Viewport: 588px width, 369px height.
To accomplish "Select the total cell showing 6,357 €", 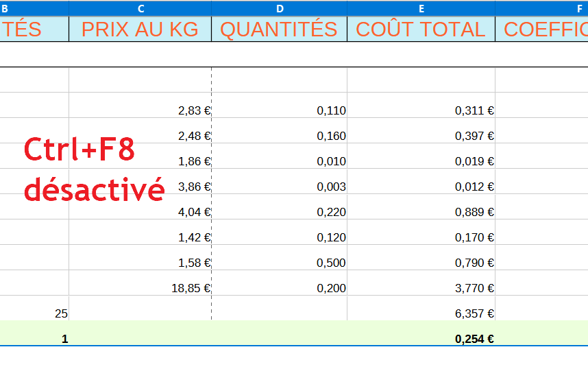I will [421, 313].
